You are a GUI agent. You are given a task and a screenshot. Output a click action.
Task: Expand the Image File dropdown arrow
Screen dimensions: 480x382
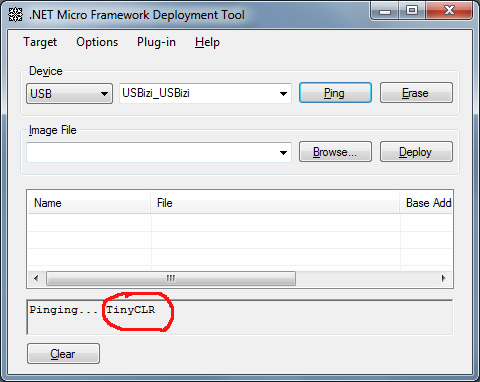pyautogui.click(x=283, y=153)
